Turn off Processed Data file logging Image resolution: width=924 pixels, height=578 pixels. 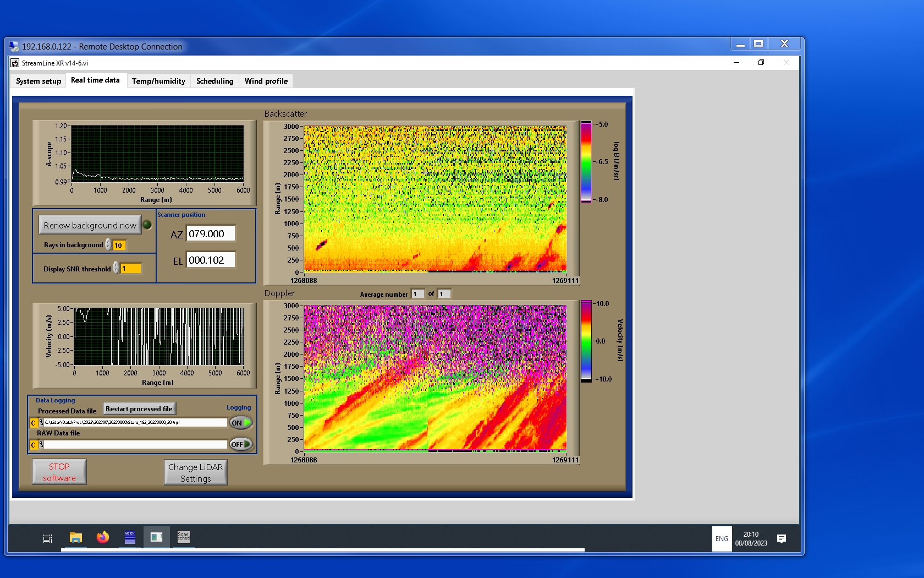pyautogui.click(x=241, y=423)
